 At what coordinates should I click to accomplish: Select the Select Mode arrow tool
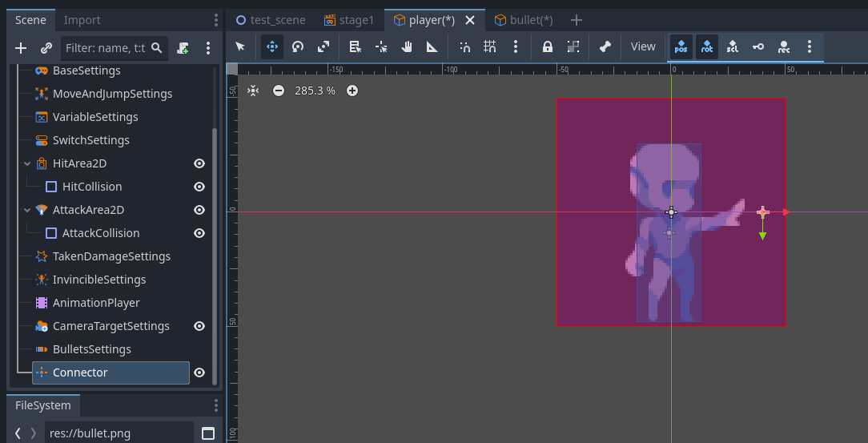[x=240, y=46]
